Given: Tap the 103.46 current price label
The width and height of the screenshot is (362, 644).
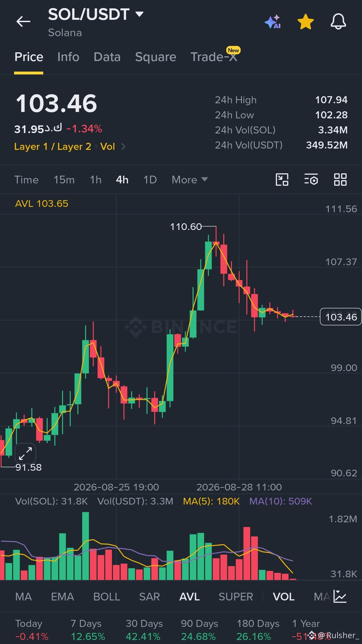Looking at the screenshot, I should 341,317.
